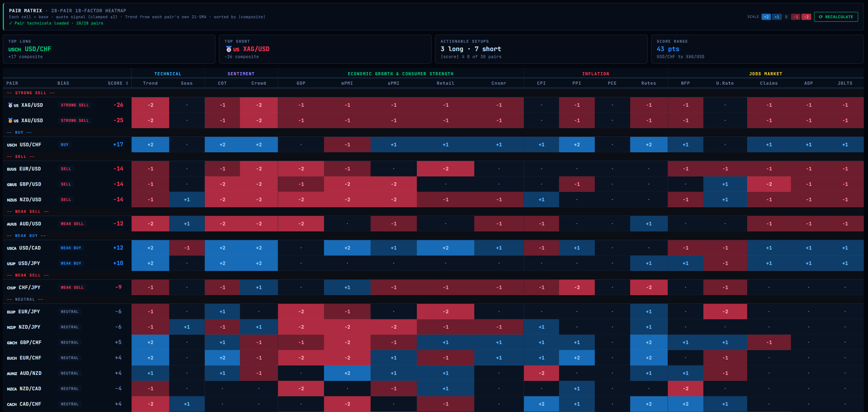This screenshot has height=412, width=868.
Task: Click the GDP column header
Action: [301, 83]
